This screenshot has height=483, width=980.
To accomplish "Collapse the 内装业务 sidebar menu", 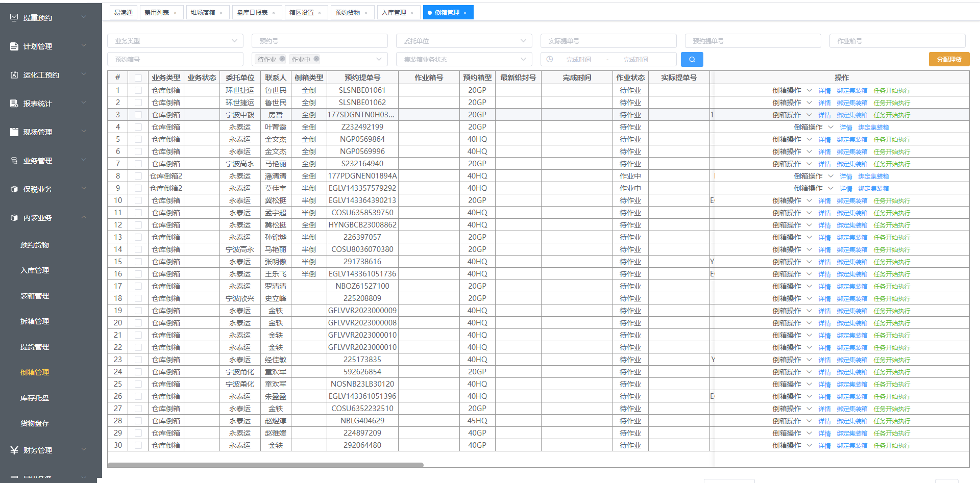I will [84, 217].
